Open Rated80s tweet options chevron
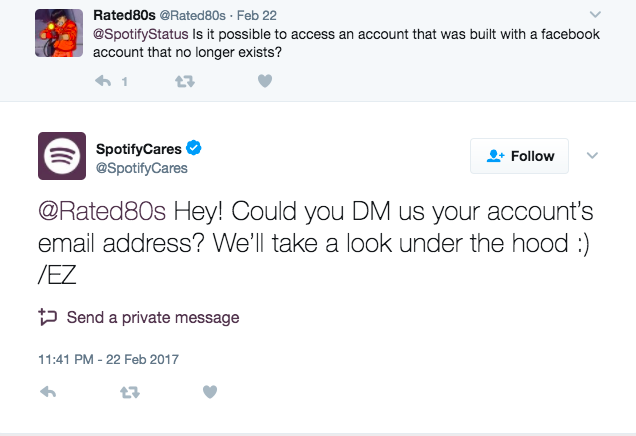 click(x=596, y=15)
